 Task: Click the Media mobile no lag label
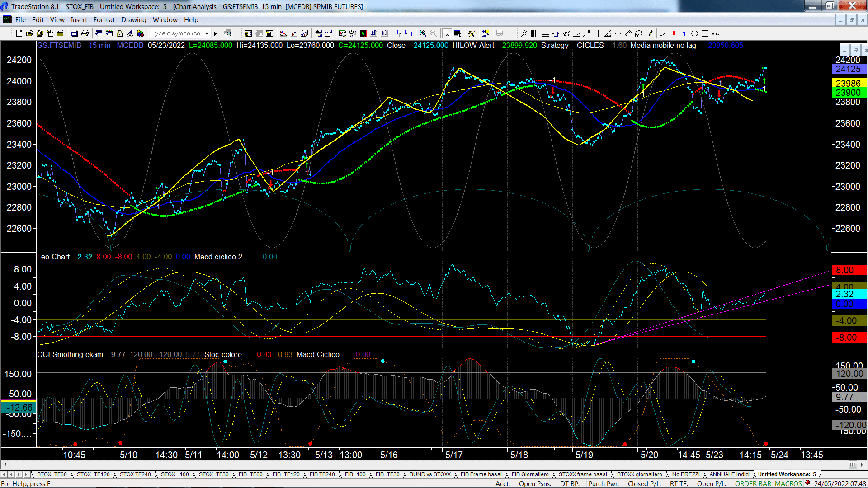tap(663, 45)
